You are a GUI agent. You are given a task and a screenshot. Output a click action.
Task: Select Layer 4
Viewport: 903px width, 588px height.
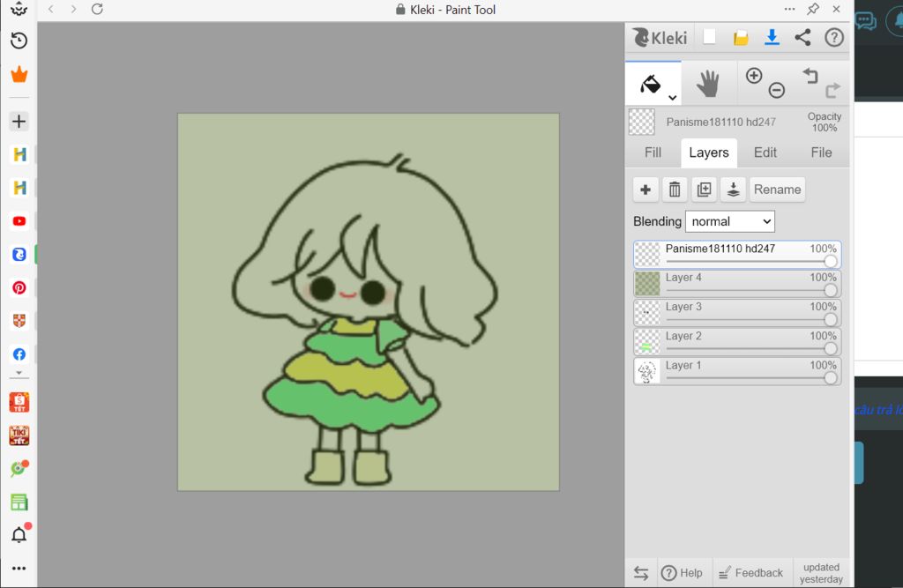click(737, 283)
